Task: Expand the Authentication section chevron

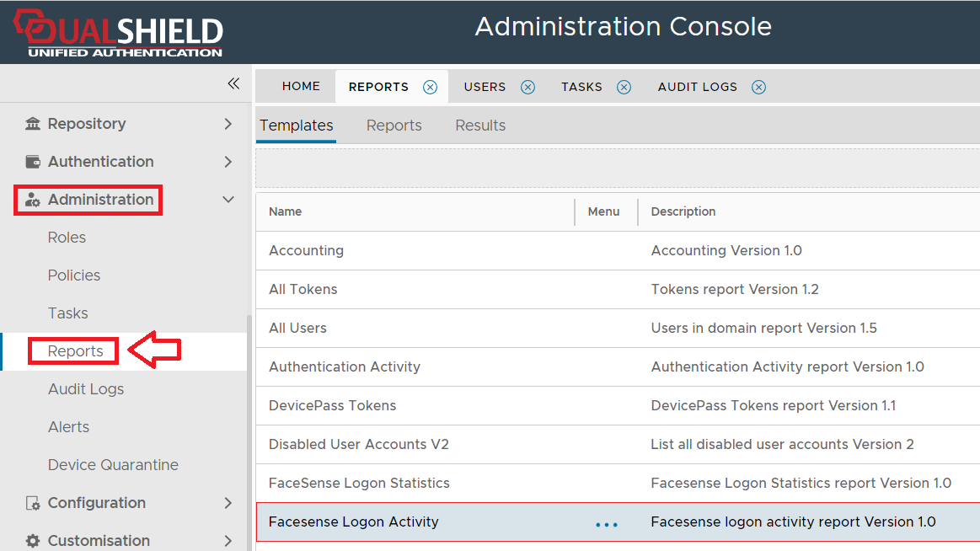Action: (228, 162)
